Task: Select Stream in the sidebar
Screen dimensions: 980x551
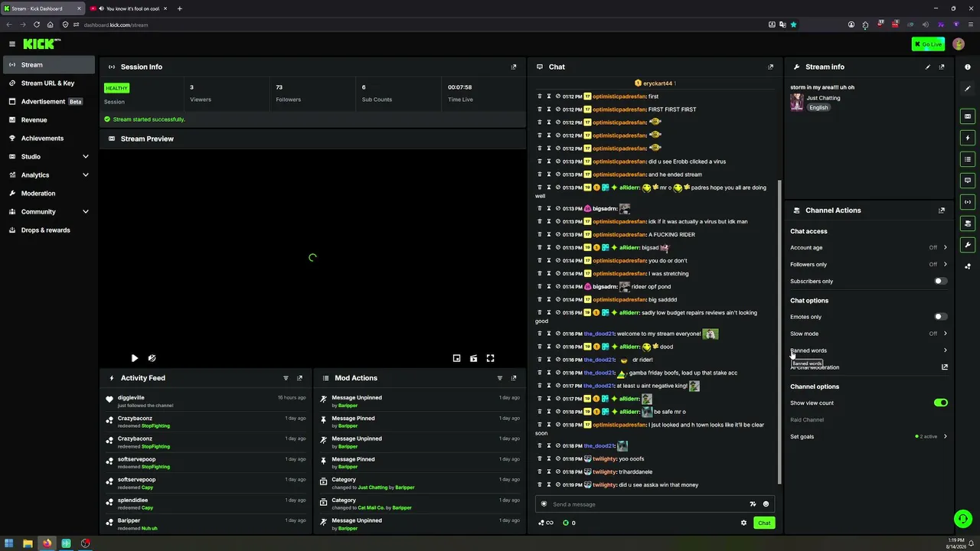Action: click(49, 65)
